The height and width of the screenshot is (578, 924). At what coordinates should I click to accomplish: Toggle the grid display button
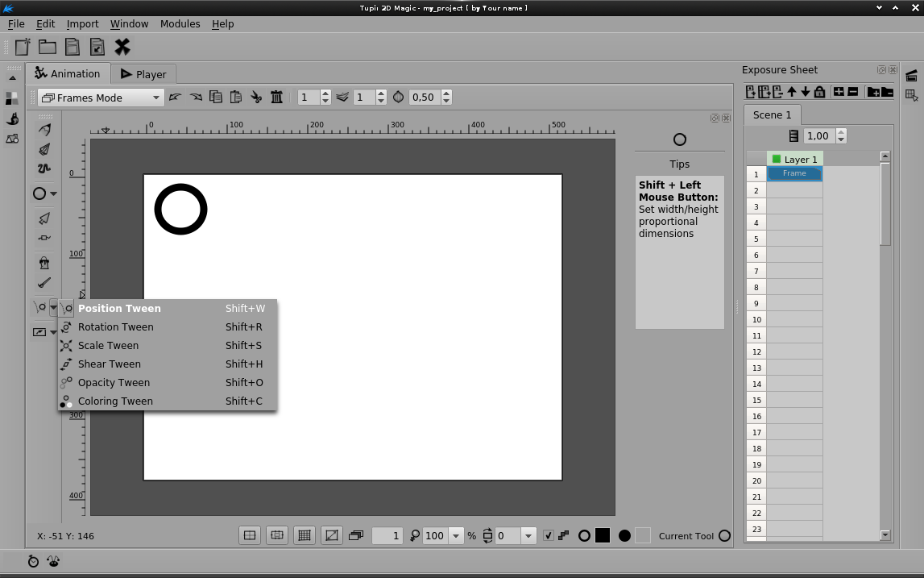304,535
